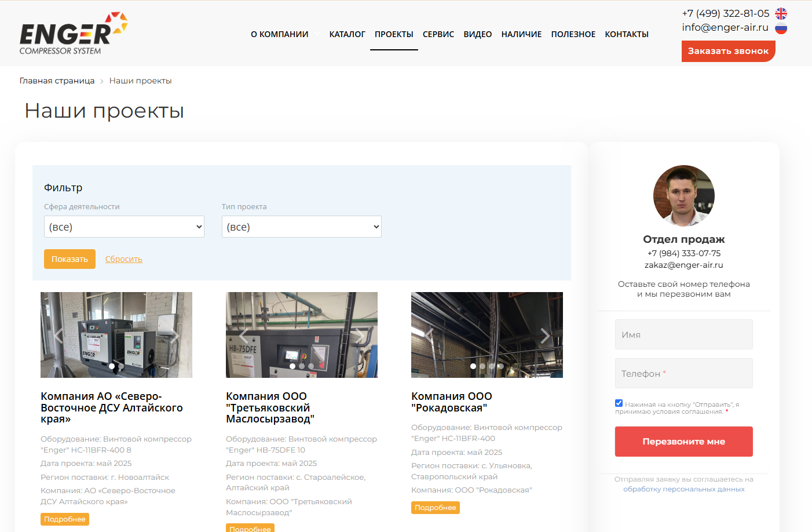Click Подробнее under the Северо-Восточное ДСУ project
Screen dimensions: 812x532
pos(65,519)
